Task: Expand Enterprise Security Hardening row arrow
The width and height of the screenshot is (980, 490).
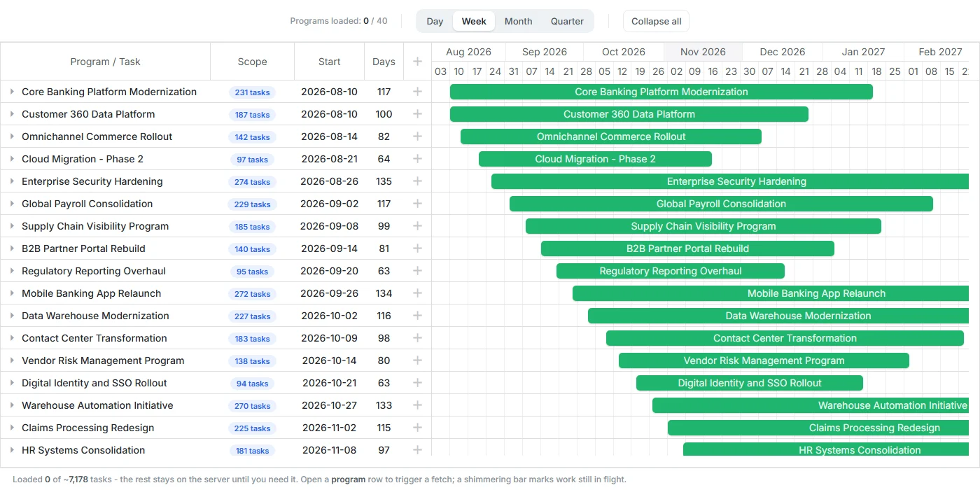Action: click(x=12, y=181)
